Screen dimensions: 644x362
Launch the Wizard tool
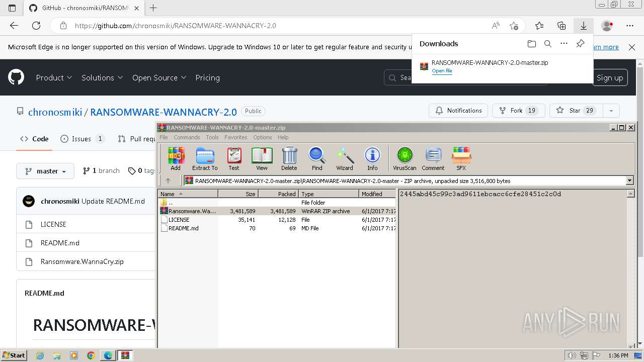pos(345,159)
